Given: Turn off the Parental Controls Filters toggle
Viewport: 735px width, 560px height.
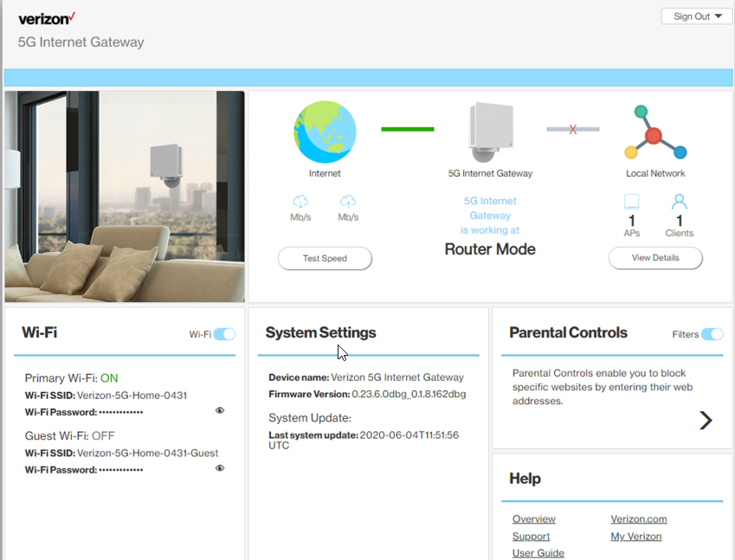Looking at the screenshot, I should tap(712, 334).
